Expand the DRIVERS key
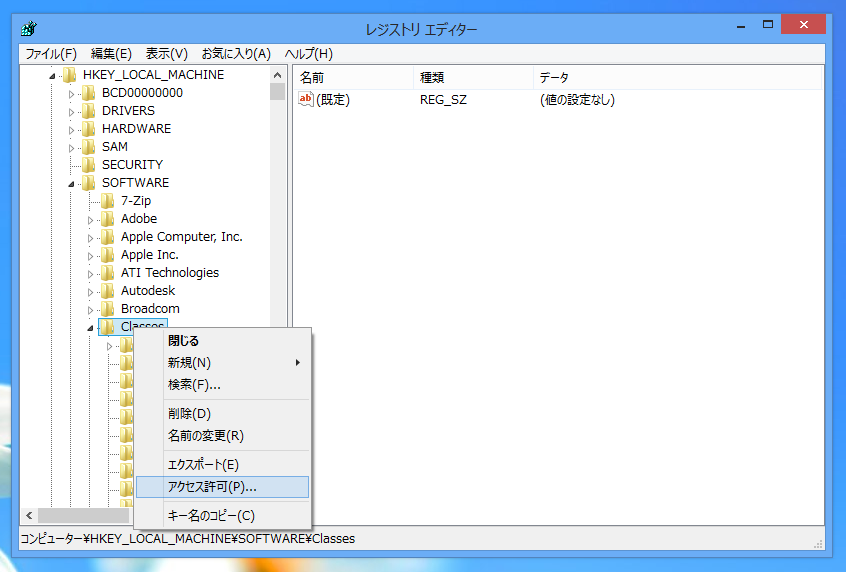The width and height of the screenshot is (846, 572). click(x=71, y=112)
